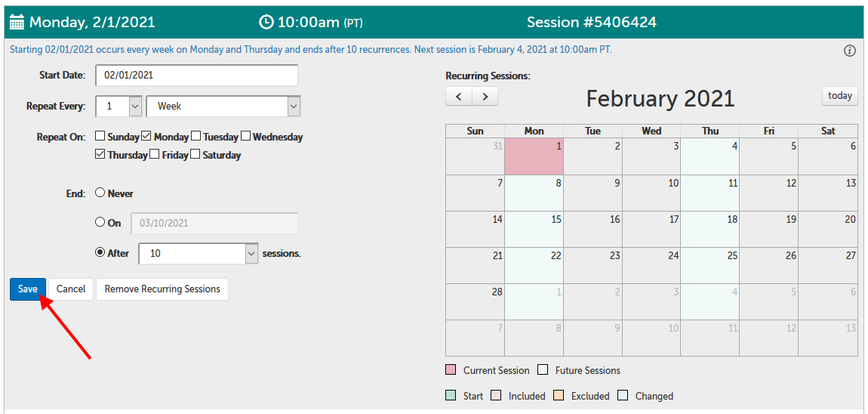Open the After sessions count dropdown
The height and width of the screenshot is (414, 868).
point(251,254)
